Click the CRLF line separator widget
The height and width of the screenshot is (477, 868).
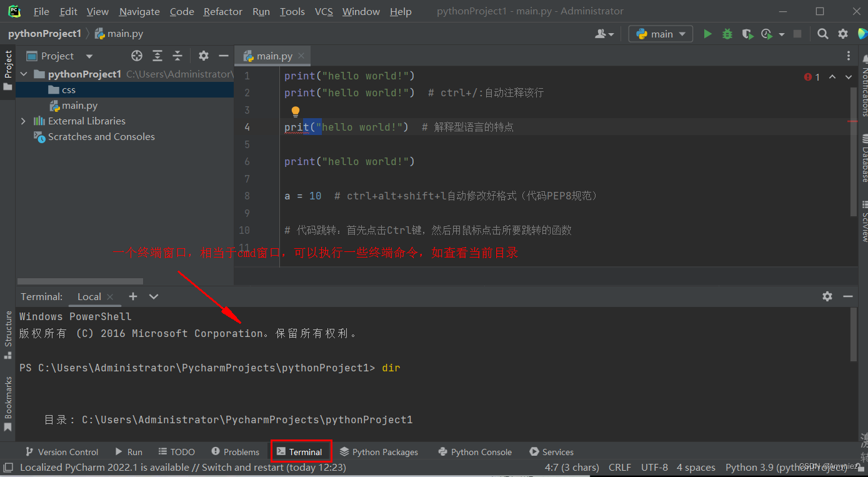click(x=620, y=467)
